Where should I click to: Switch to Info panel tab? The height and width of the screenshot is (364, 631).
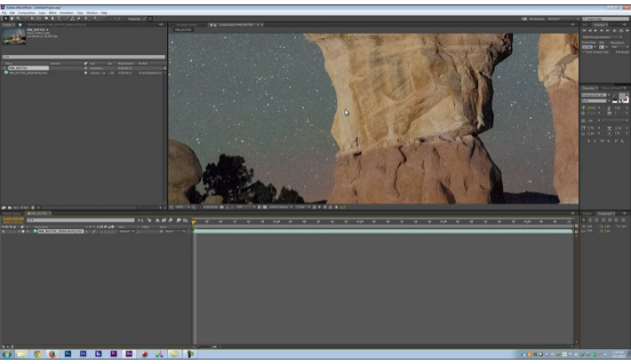pyautogui.click(x=585, y=25)
